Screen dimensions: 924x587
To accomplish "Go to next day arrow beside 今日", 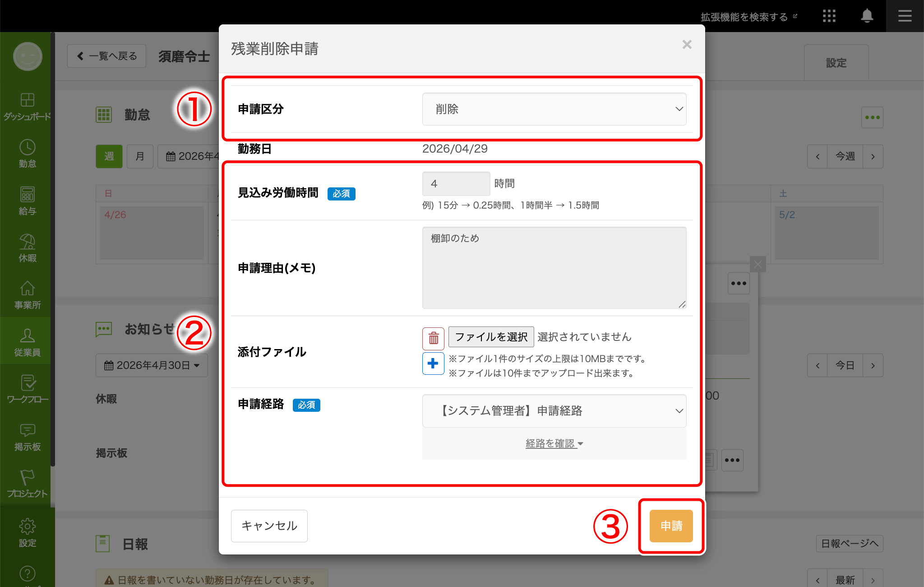I will pos(873,365).
